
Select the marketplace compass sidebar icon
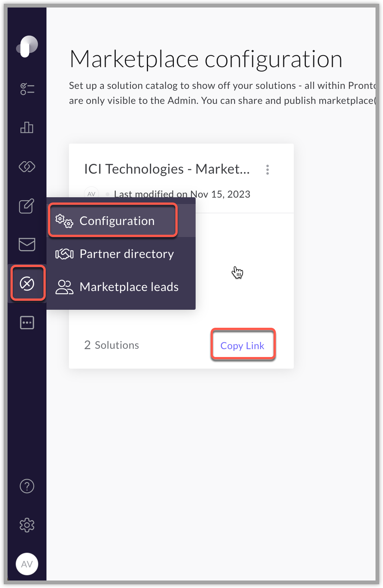pos(27,283)
